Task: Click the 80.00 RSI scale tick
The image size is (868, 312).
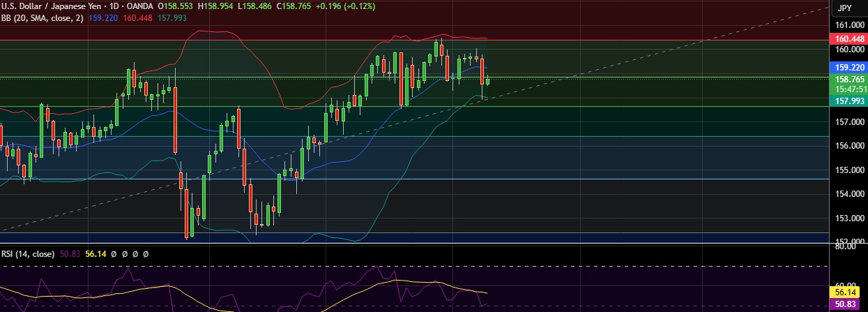Action: [846, 247]
